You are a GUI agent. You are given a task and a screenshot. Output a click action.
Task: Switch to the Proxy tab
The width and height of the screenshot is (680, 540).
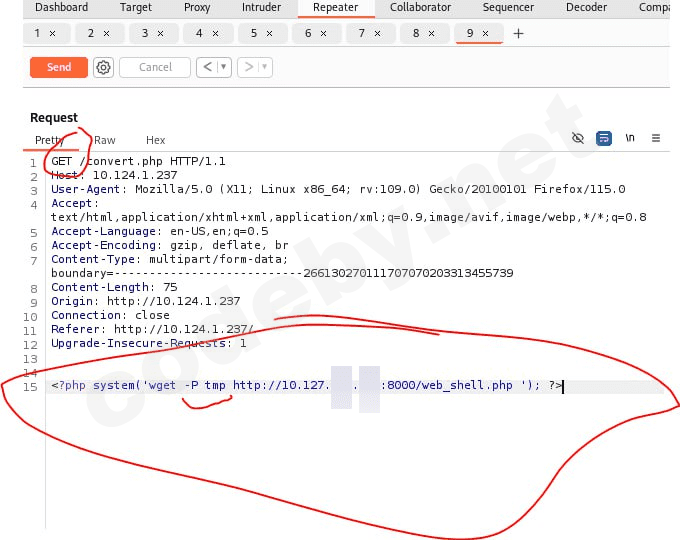point(197,7)
